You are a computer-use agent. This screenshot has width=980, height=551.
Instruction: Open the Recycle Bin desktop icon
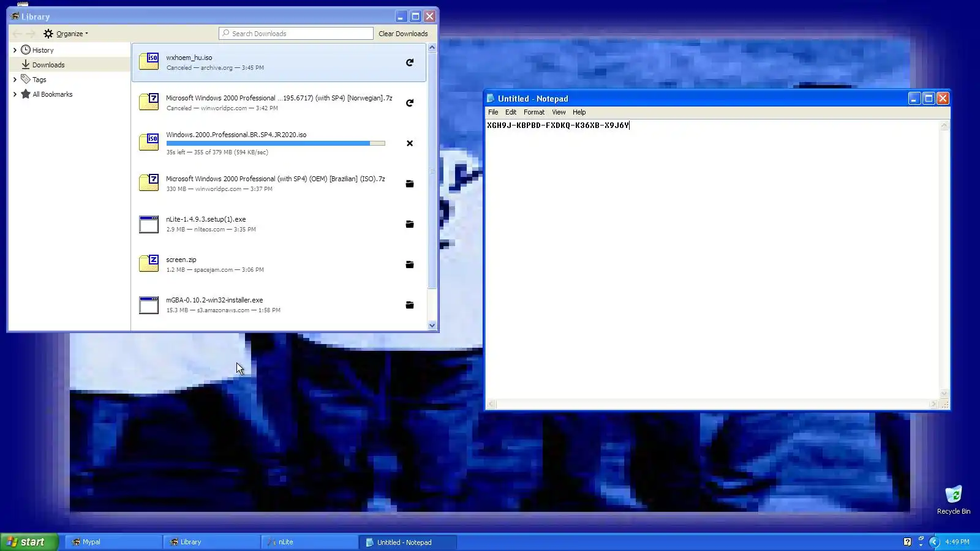(954, 500)
